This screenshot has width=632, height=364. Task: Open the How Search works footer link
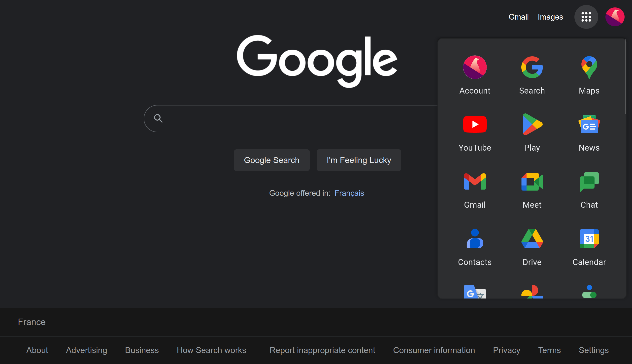pos(211,350)
